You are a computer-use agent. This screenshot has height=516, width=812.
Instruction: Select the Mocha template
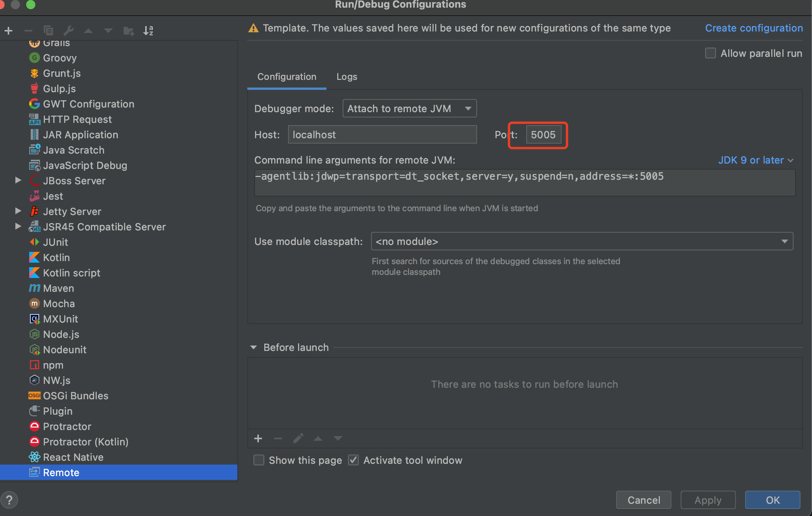[x=59, y=304]
